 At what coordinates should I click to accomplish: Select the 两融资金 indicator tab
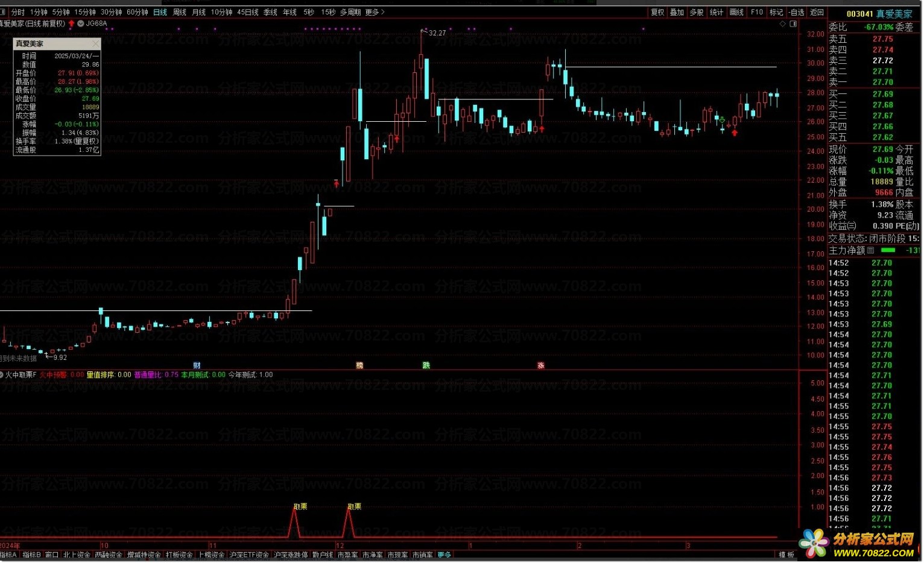[x=109, y=555]
